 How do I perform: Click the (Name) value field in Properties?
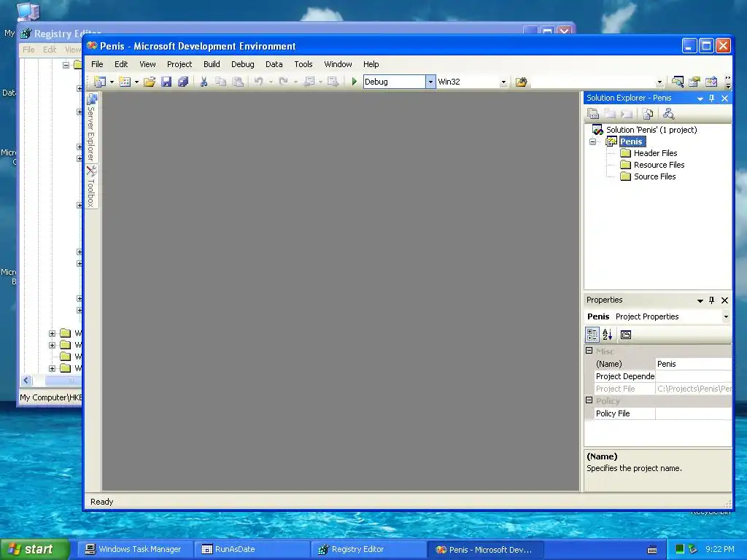693,364
